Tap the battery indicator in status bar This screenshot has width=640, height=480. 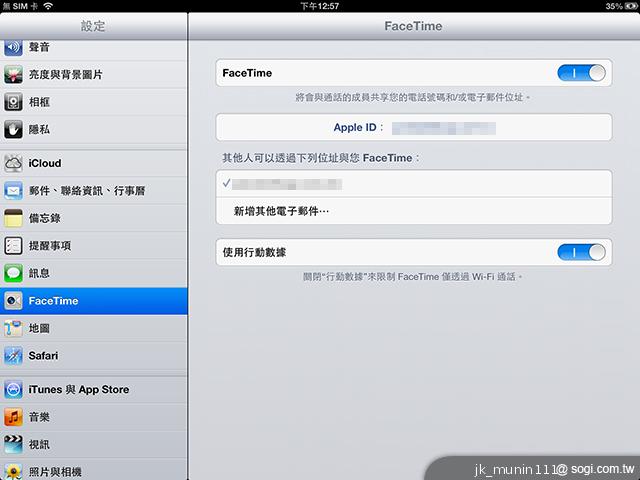[631, 6]
